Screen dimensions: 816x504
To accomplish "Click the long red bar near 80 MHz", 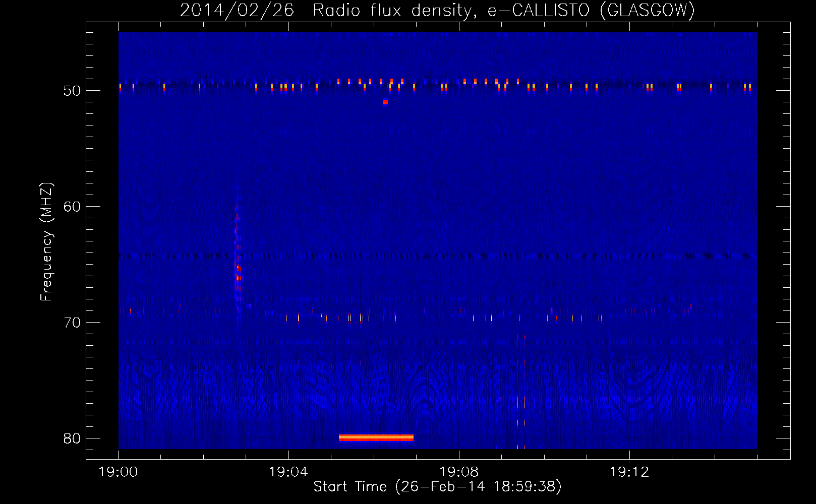I will (x=376, y=437).
